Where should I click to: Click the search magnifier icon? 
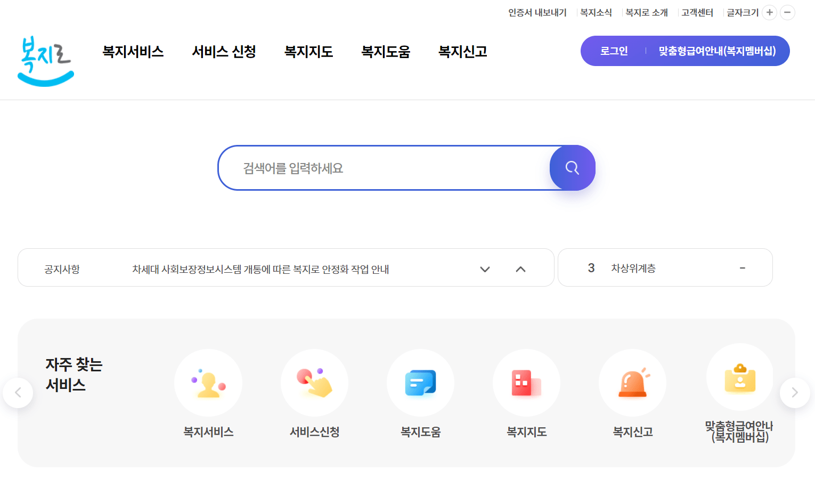coord(572,167)
